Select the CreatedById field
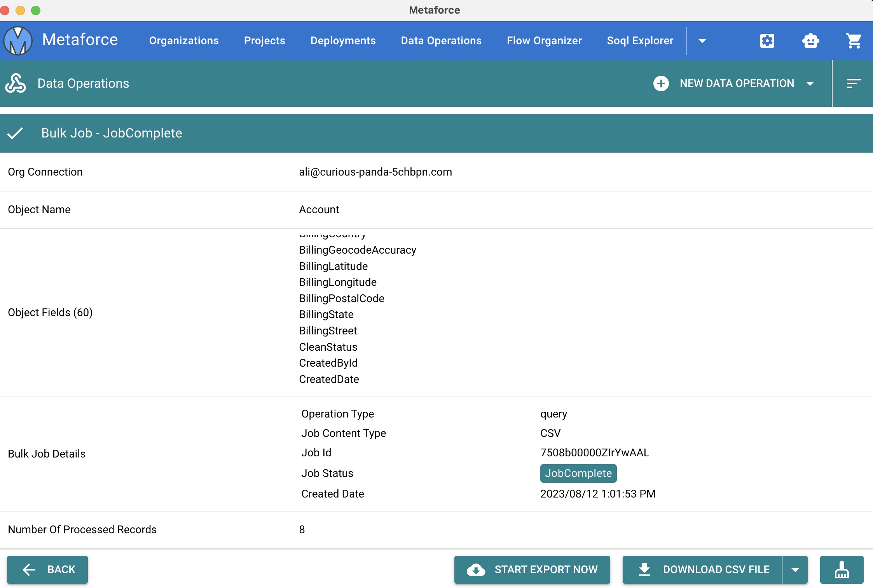Screen dimensions: 873x588 point(328,363)
